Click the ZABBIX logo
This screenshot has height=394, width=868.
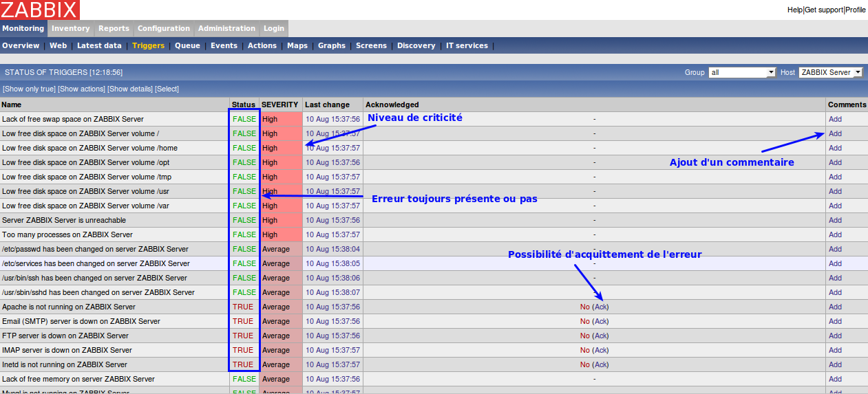point(40,10)
